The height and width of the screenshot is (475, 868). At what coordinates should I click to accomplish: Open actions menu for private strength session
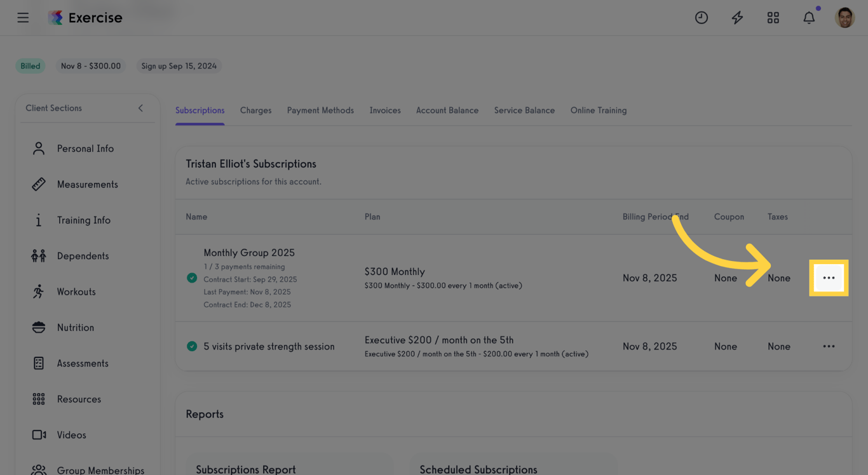tap(829, 346)
